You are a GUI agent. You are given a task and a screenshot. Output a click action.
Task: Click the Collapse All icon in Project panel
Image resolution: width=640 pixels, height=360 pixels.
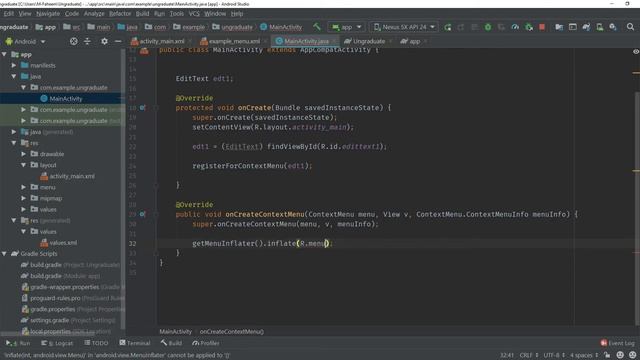pos(87,41)
